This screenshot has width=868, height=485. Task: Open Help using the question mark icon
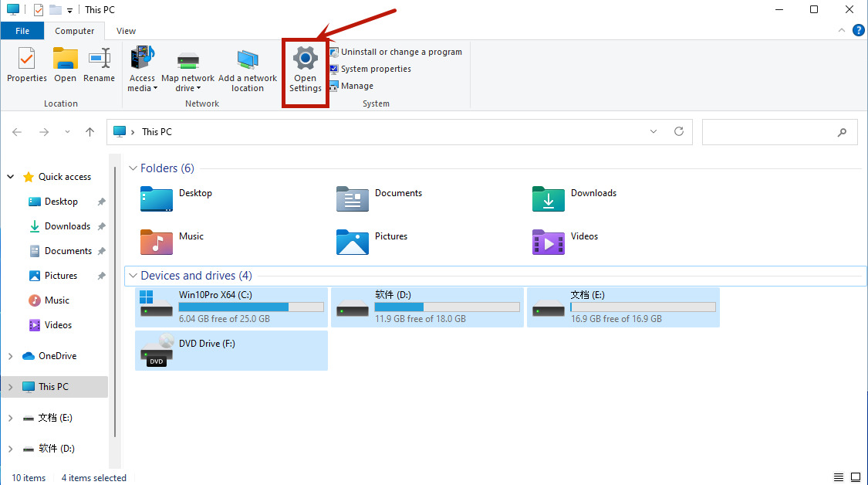[859, 30]
